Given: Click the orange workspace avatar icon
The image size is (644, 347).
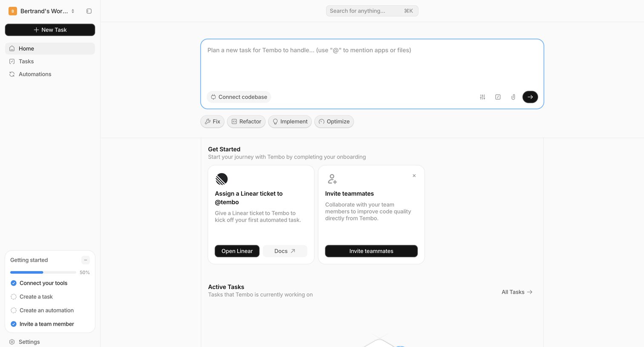Looking at the screenshot, I should pyautogui.click(x=13, y=11).
